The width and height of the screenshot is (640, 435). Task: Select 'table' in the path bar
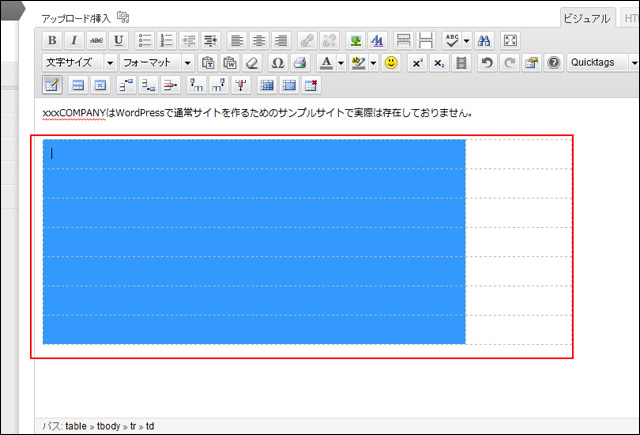(76, 426)
